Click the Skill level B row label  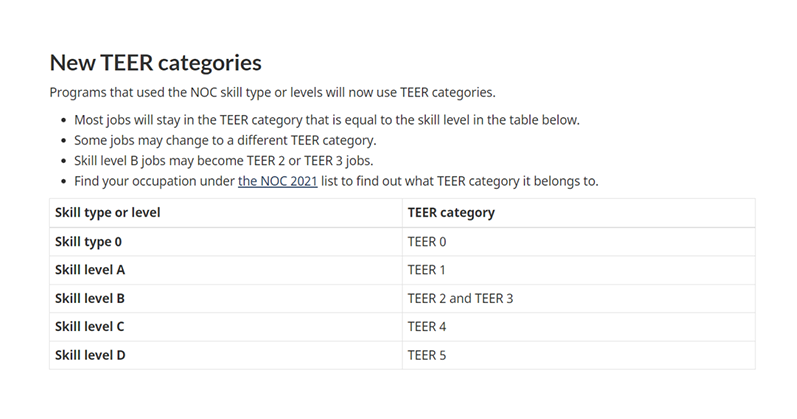pyautogui.click(x=90, y=298)
